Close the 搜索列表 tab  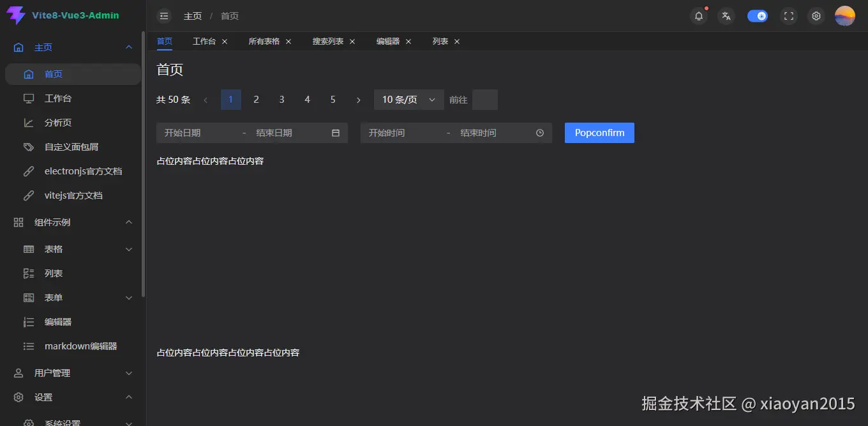click(352, 42)
